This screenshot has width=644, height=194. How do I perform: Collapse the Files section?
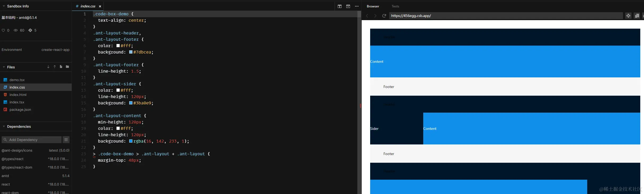coord(4,67)
